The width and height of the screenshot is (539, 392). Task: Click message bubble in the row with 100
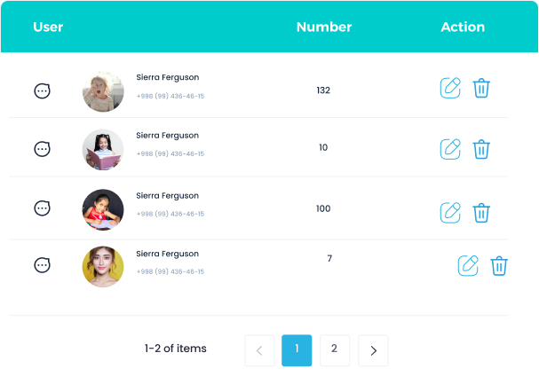pyautogui.click(x=42, y=208)
